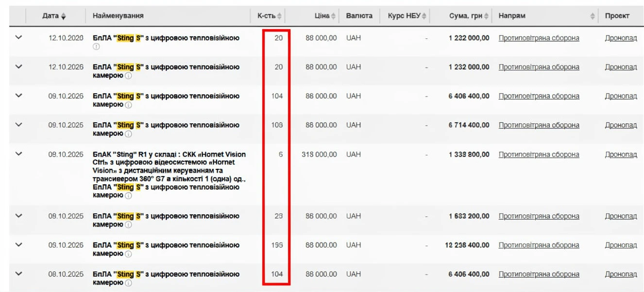Expand the row with sum 1 683 200,00

point(19,215)
